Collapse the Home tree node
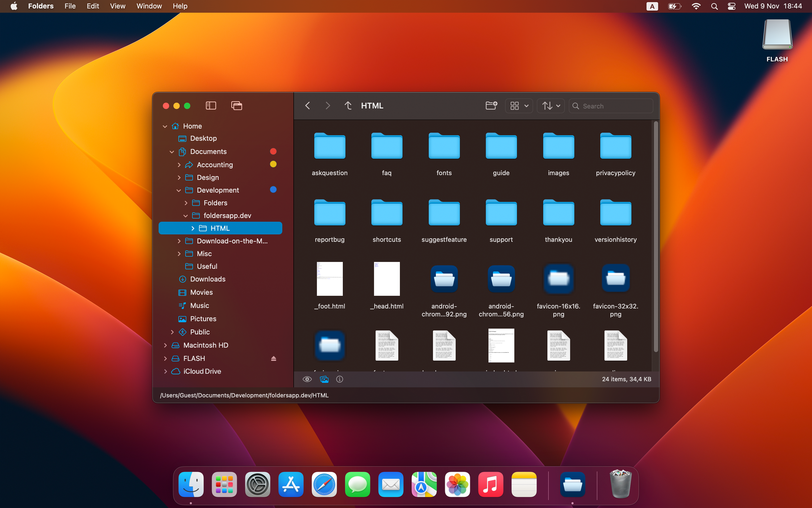 [165, 126]
